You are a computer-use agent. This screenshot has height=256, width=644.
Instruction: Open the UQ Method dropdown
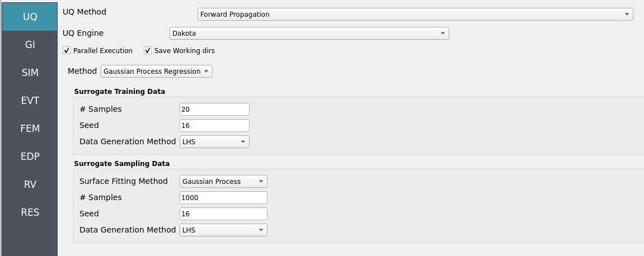pos(415,15)
